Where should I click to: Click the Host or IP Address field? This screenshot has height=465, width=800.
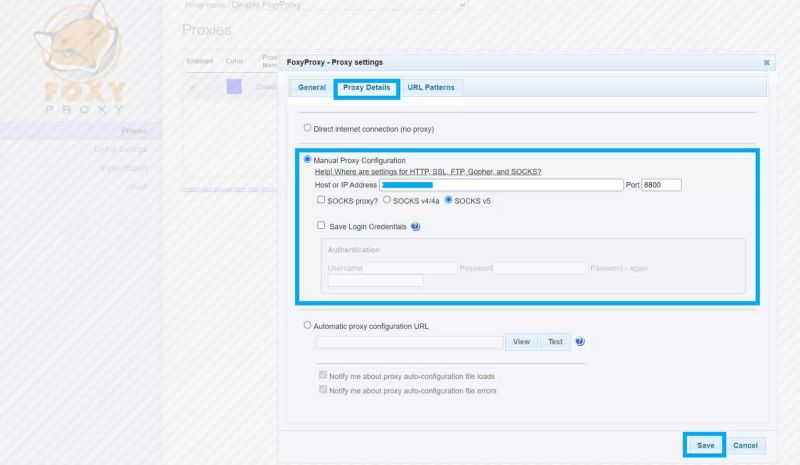point(501,185)
